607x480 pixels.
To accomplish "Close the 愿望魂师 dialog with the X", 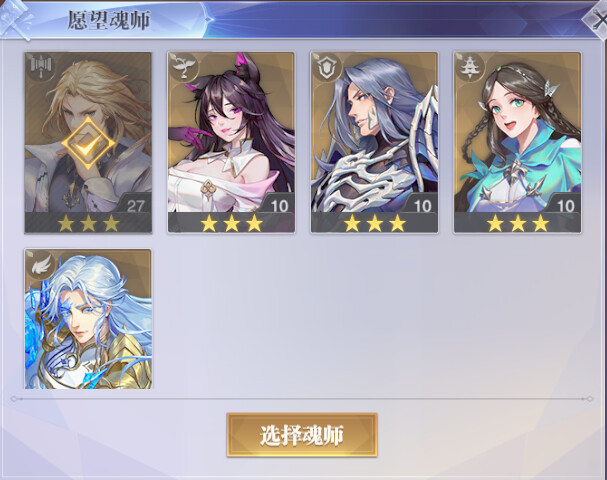I will point(597,20).
